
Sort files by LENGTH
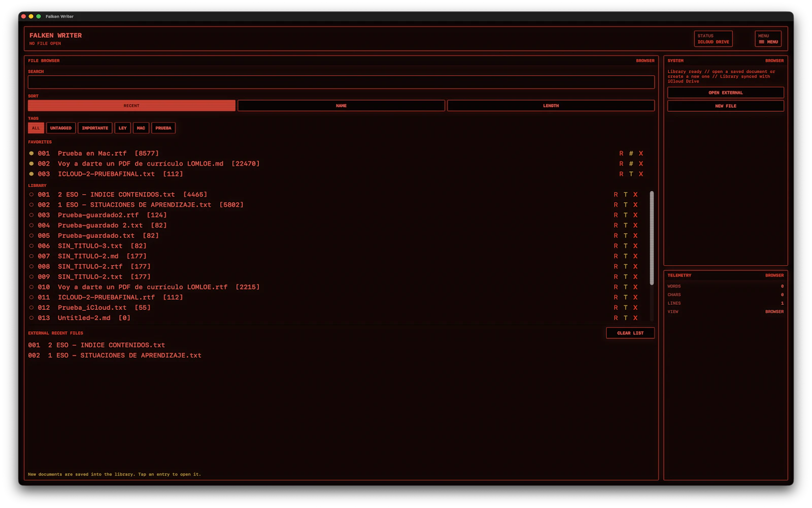pyautogui.click(x=551, y=106)
